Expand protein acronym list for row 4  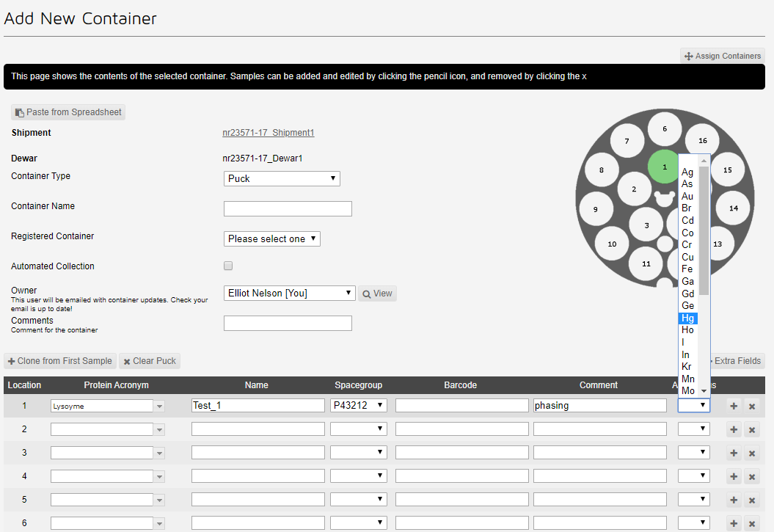click(159, 476)
